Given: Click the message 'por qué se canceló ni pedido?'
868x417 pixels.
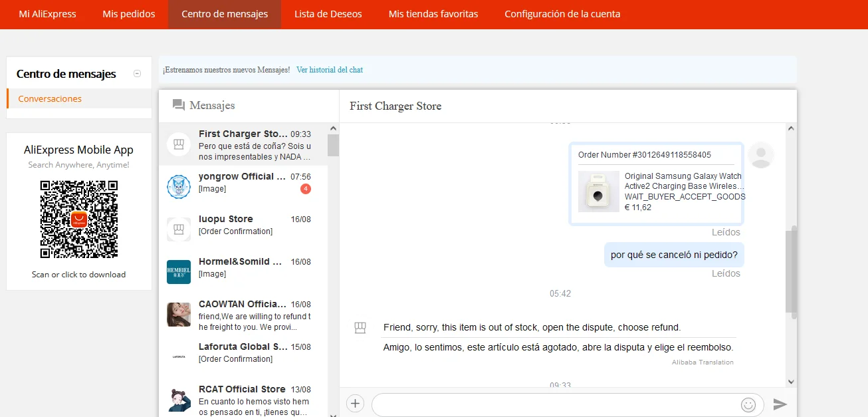Looking at the screenshot, I should tap(674, 255).
